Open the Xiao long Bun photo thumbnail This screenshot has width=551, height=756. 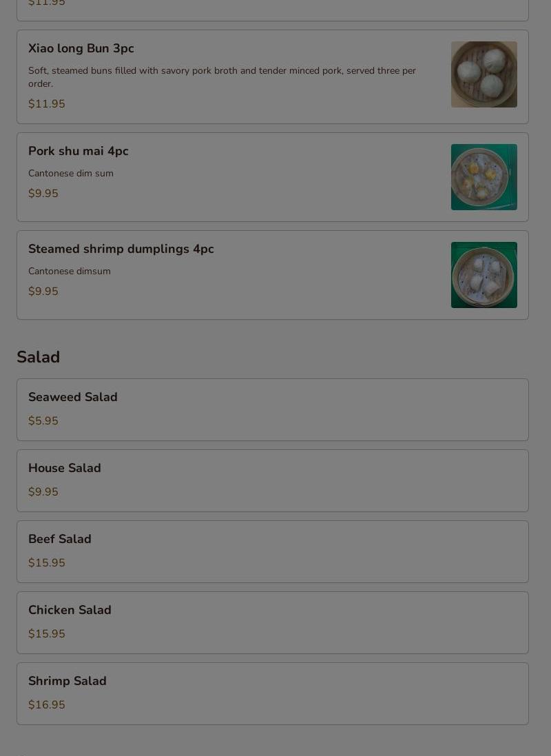click(484, 74)
